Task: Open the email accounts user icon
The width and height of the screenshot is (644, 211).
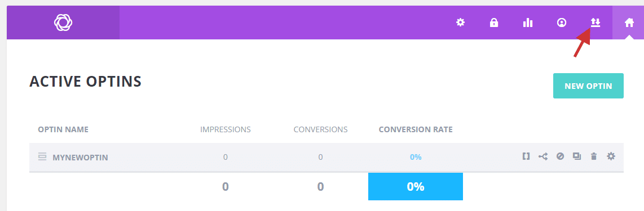Action: [562, 23]
